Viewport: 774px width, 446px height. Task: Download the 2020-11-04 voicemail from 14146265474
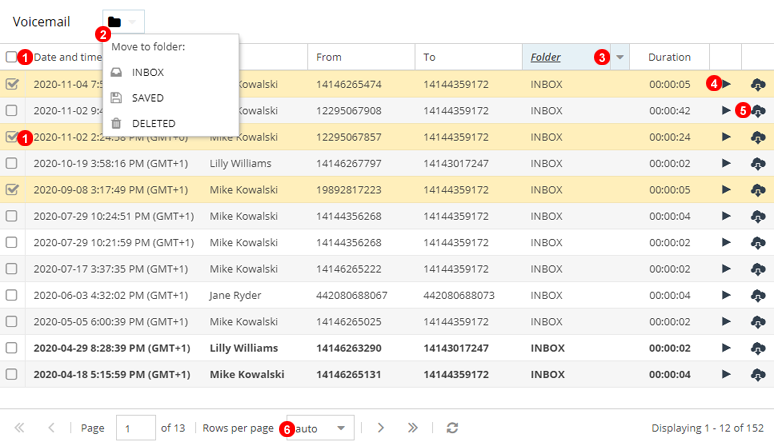click(x=758, y=84)
